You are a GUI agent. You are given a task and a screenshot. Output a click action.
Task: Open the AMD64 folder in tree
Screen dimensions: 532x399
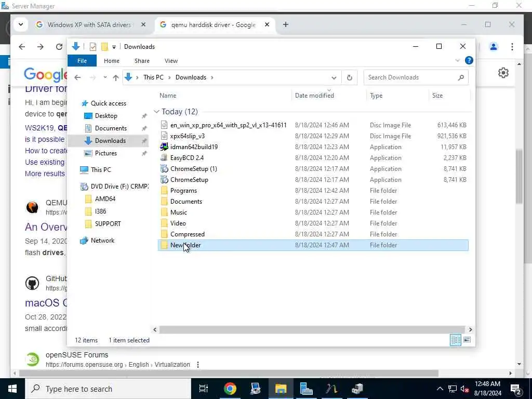105,199
